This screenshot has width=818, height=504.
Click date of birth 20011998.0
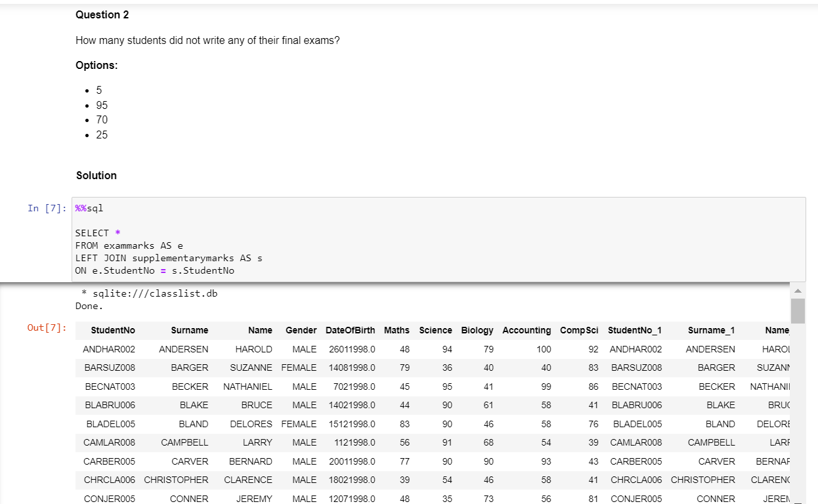pyautogui.click(x=353, y=461)
